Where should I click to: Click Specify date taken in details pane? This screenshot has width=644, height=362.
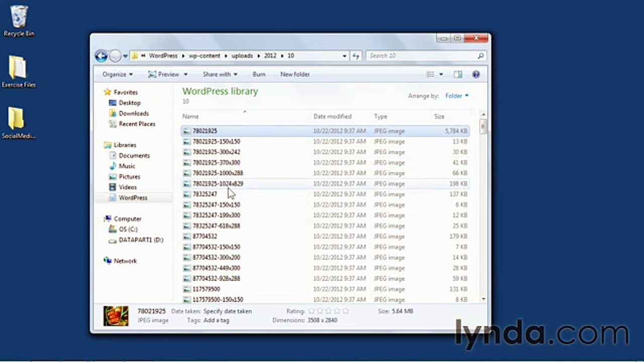[227, 311]
